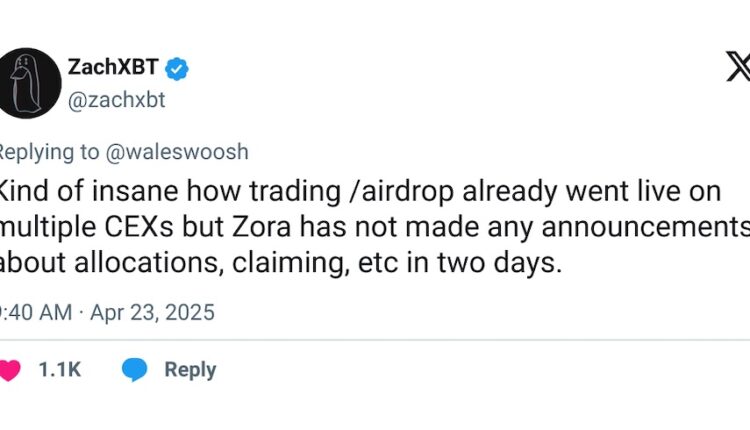The height and width of the screenshot is (430, 750).
Task: Click the blue reply bubble icon
Action: [134, 370]
